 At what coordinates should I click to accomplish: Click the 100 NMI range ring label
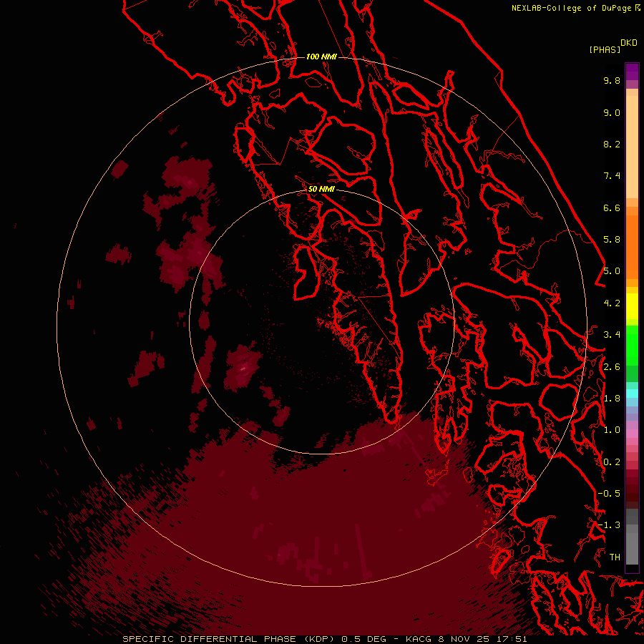point(321,57)
